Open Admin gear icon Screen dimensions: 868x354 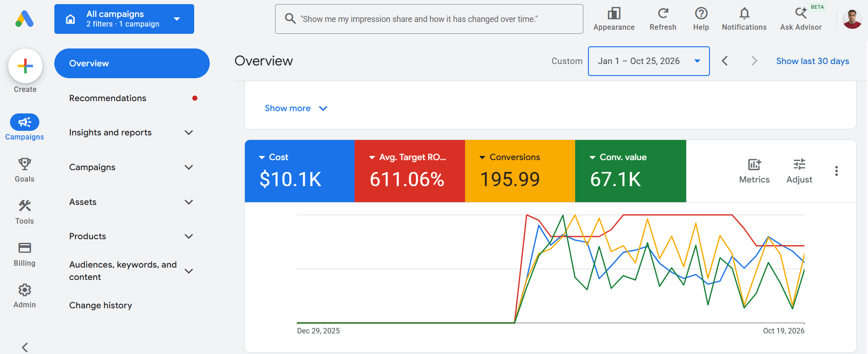pyautogui.click(x=25, y=290)
